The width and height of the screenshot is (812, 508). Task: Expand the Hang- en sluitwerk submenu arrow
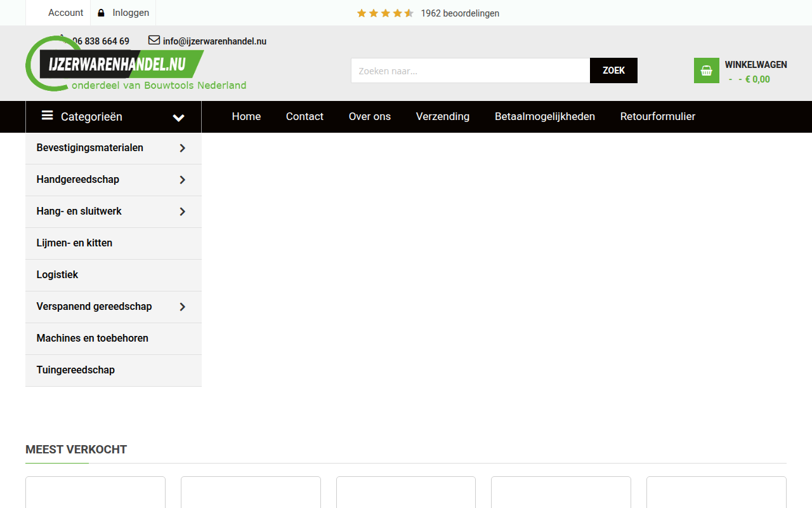183,211
